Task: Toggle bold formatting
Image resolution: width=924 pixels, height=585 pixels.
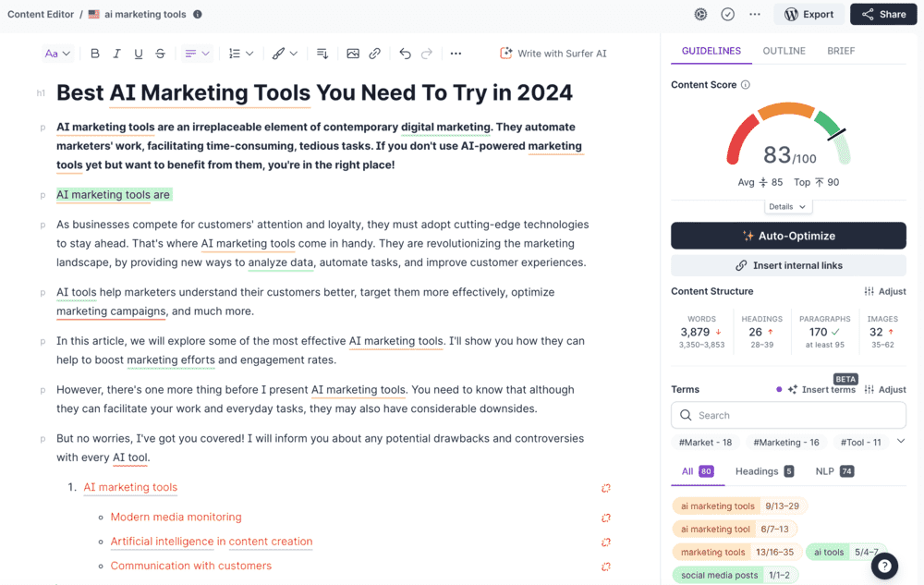Action: [95, 54]
